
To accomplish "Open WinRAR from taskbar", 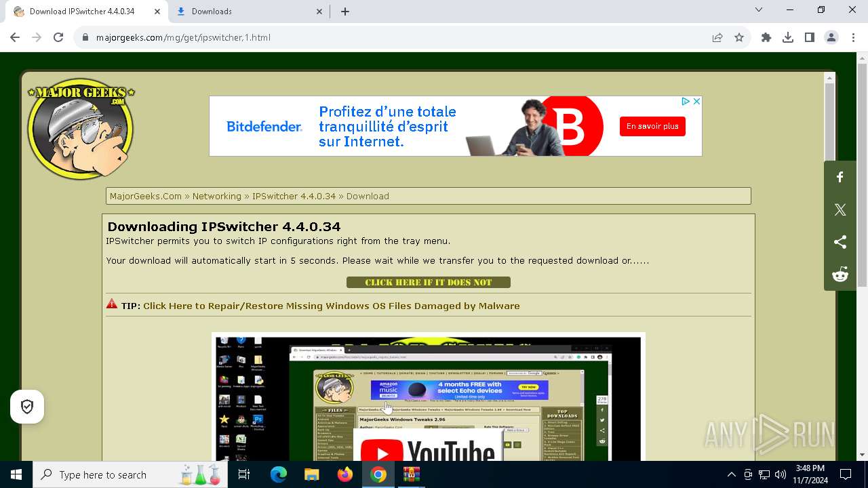I will 412,474.
